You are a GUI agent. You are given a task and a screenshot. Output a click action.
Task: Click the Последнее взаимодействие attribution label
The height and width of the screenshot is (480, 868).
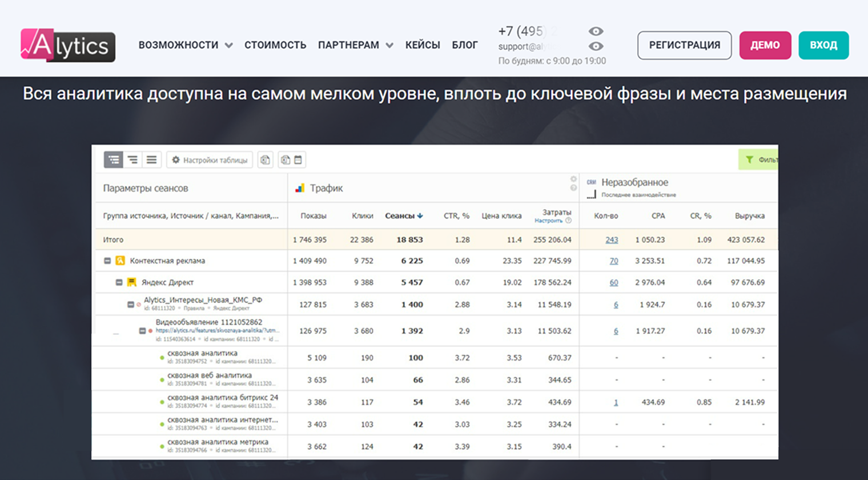tap(638, 195)
